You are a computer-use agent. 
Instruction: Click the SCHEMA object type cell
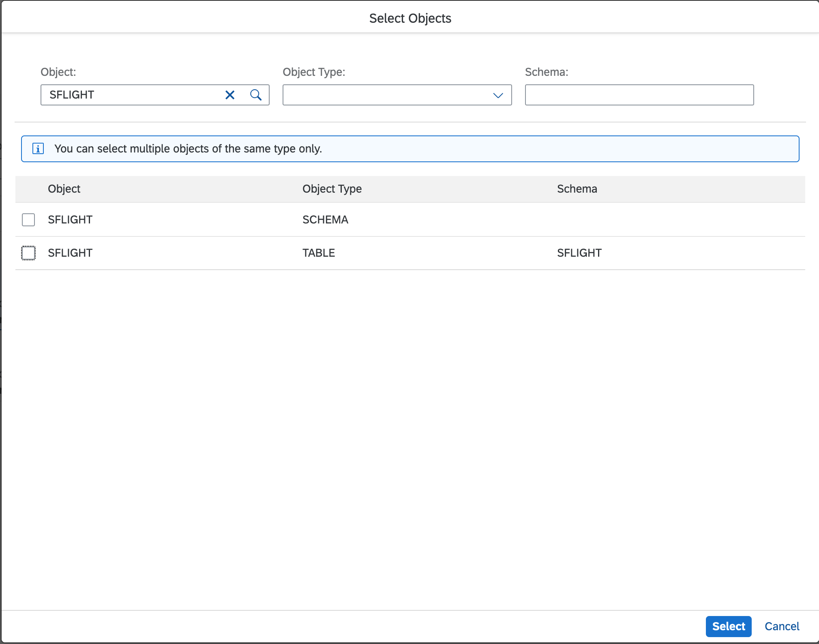click(325, 220)
